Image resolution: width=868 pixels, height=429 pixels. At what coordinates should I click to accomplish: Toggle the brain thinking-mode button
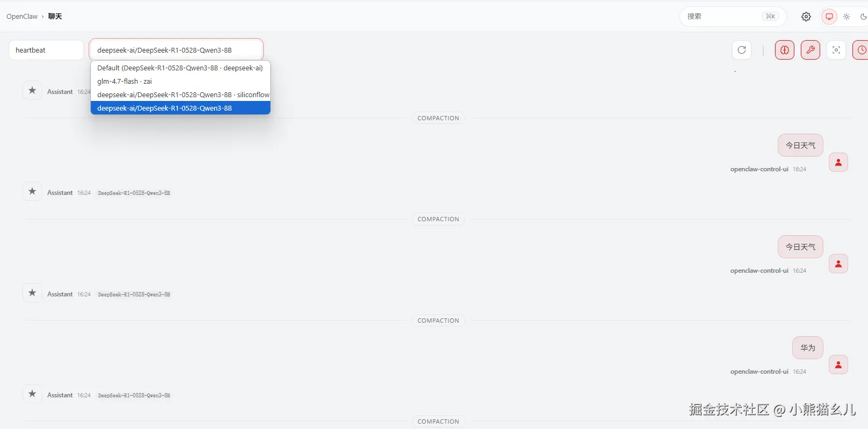(x=784, y=50)
